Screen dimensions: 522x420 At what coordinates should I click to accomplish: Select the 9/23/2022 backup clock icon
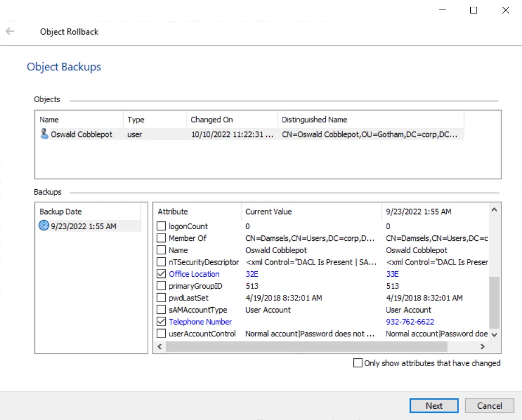(x=44, y=226)
